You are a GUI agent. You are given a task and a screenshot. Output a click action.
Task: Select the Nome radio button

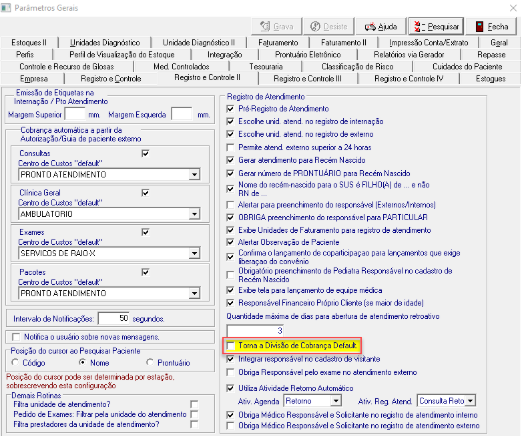(82, 362)
